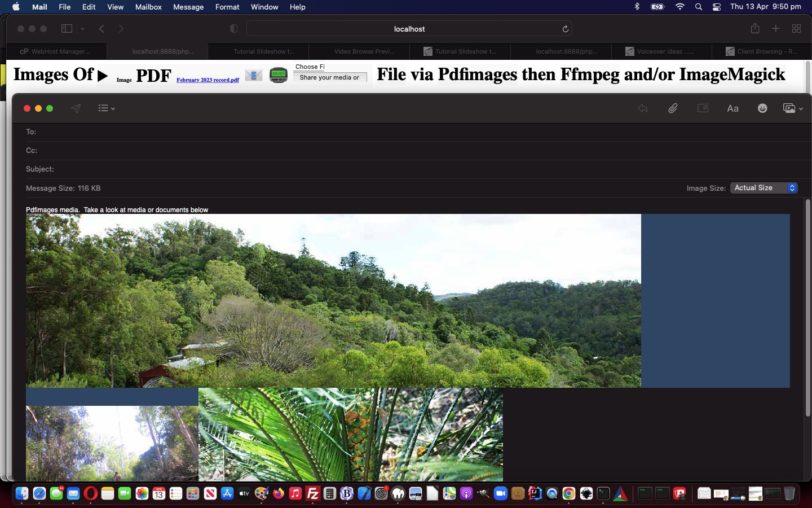Open the February 2023 record.pdf link
This screenshot has height=508, width=812.
[208, 80]
